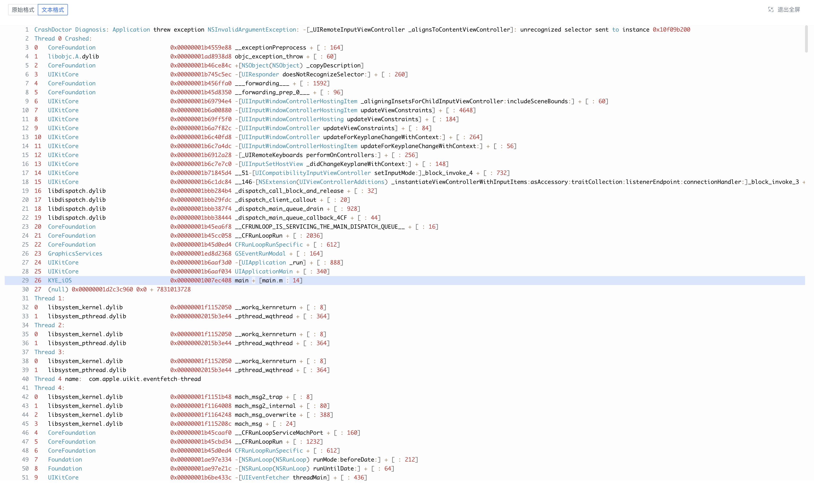Screen dimensions: 814x504
Task: Click UIApplicationMain frame text
Action: point(264,271)
